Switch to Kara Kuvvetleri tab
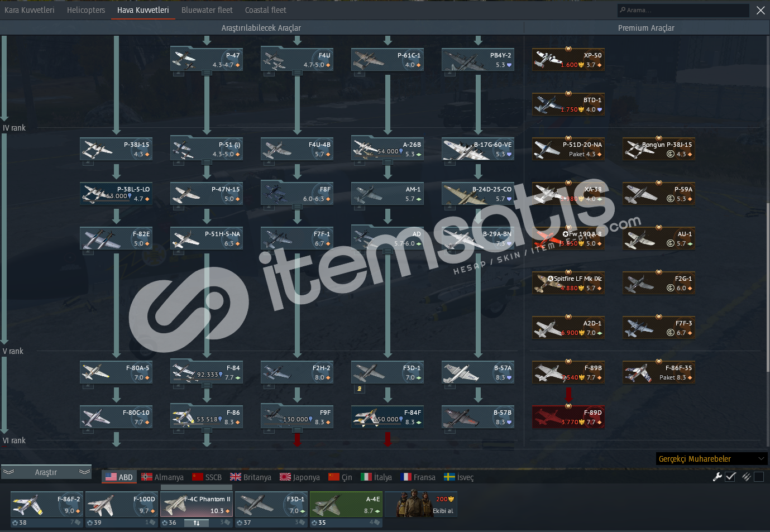 pyautogui.click(x=30, y=10)
